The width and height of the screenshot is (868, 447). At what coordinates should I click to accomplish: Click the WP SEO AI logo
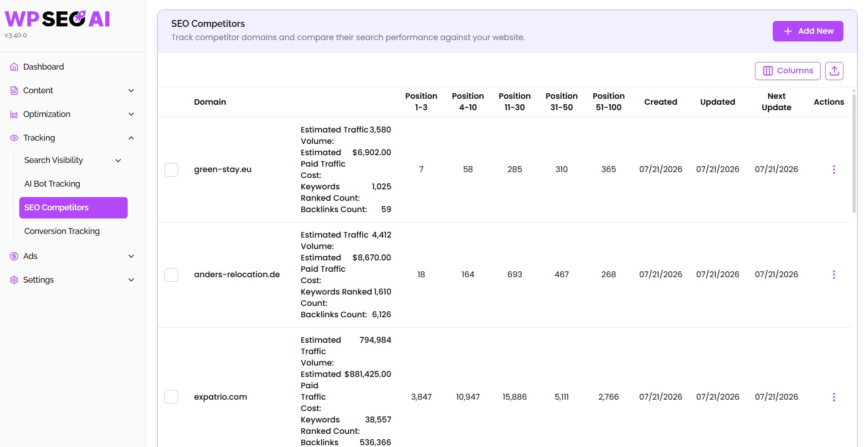57,19
